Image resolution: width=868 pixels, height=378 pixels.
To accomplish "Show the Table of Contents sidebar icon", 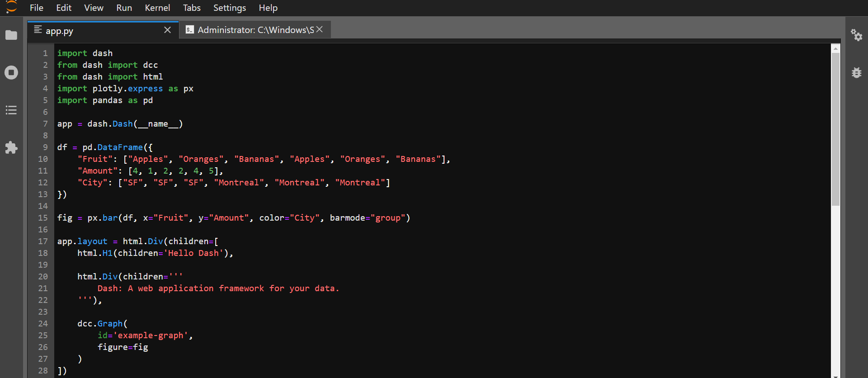I will 11,110.
